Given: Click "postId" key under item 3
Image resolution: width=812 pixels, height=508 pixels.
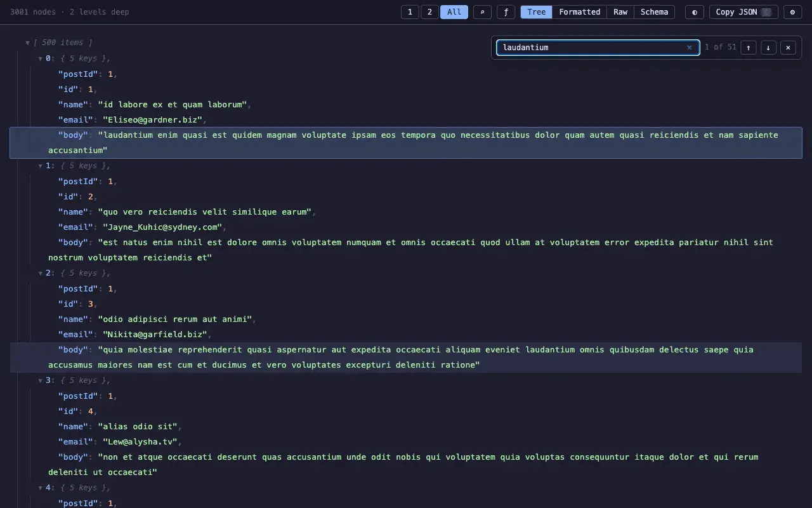Looking at the screenshot, I should tap(78, 396).
